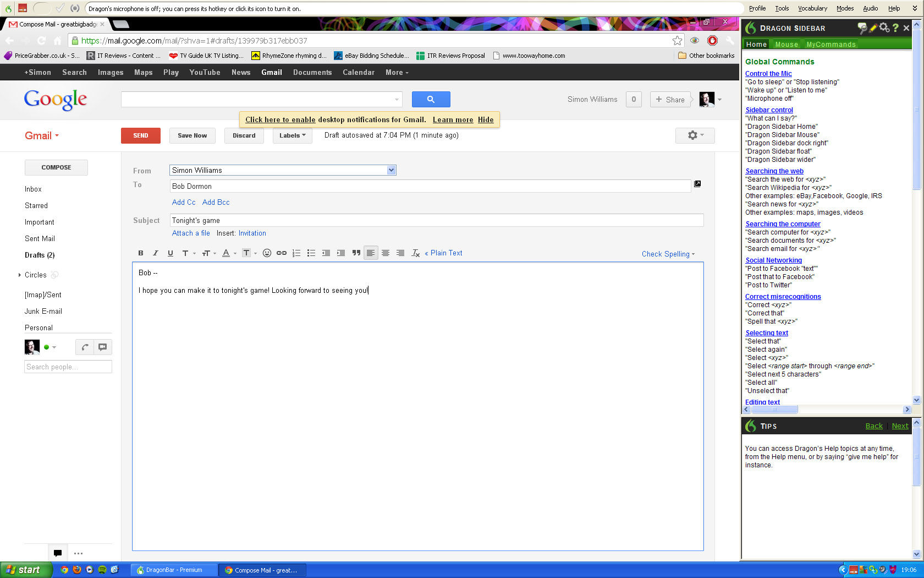
Task: Click the Search people field
Action: click(x=68, y=367)
